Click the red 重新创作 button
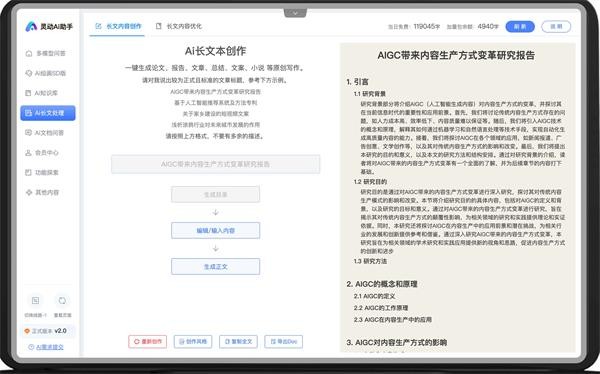Viewport: 600px width, 374px height. 148,341
